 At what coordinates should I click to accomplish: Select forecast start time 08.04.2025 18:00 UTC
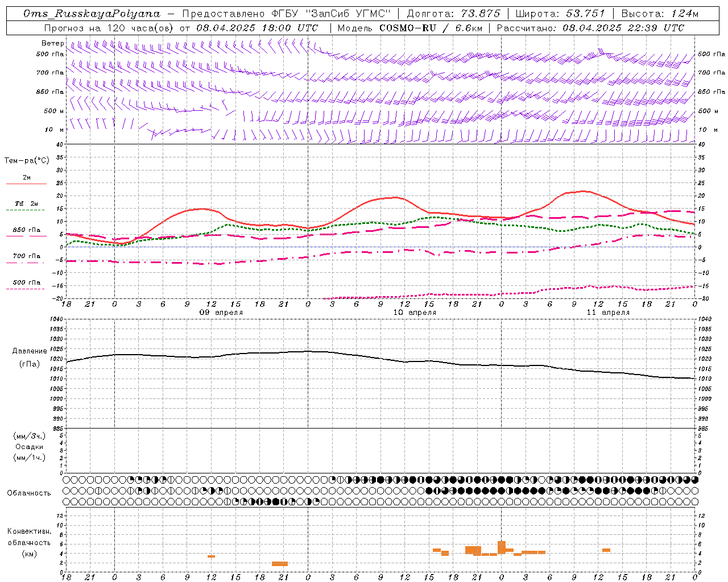(x=257, y=28)
